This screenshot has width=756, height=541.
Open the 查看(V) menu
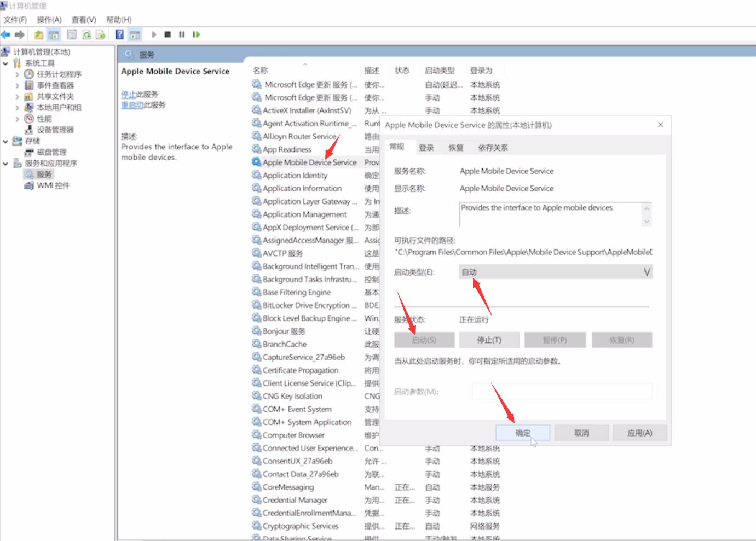[x=84, y=20]
